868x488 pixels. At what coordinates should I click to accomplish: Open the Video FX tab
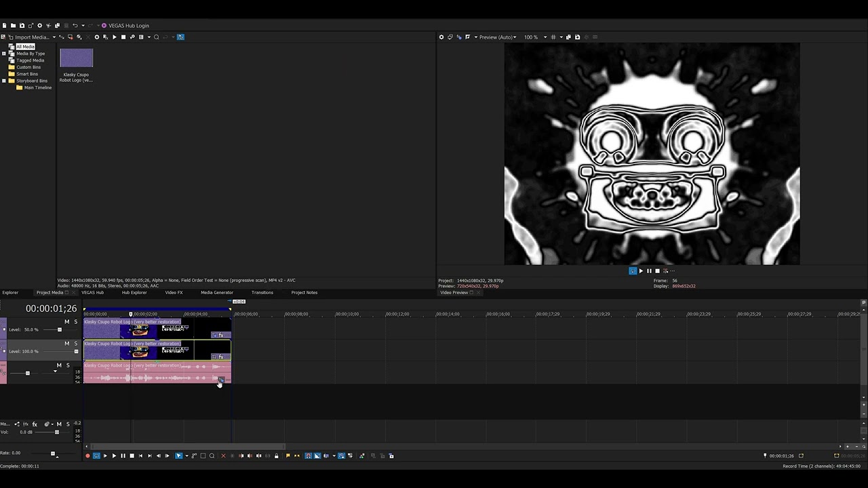coord(174,293)
